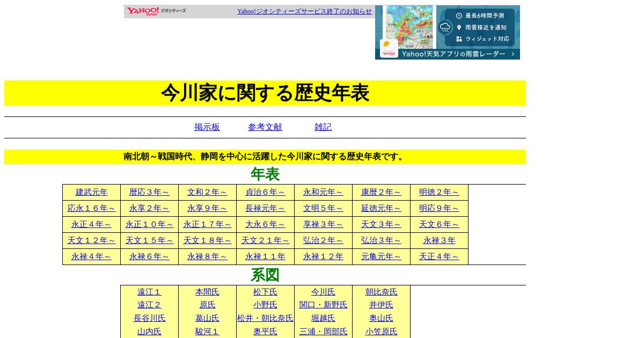
Task: Open the 本間氏 genealogy link
Action: [x=208, y=292]
